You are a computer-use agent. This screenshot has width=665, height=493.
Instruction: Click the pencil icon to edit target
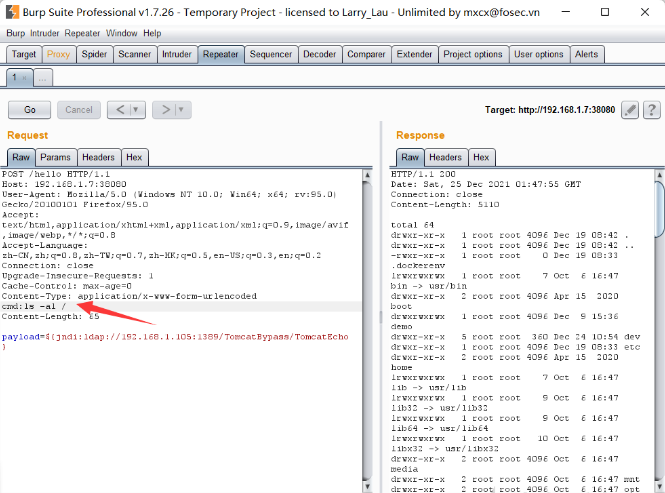coord(630,110)
